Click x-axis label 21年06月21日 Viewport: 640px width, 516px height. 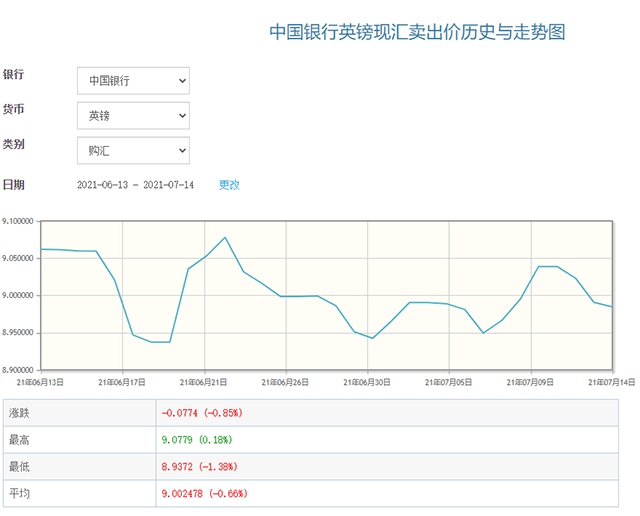203,383
